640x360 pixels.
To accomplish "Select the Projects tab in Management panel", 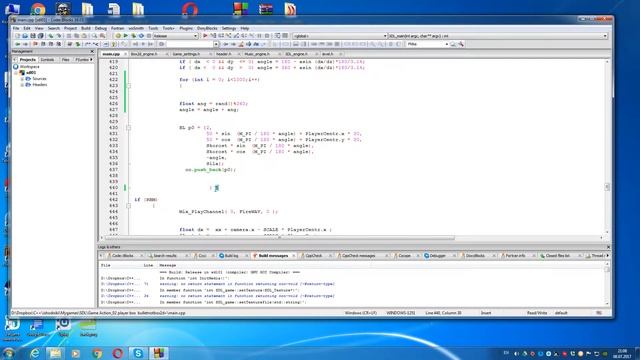I will pos(28,60).
